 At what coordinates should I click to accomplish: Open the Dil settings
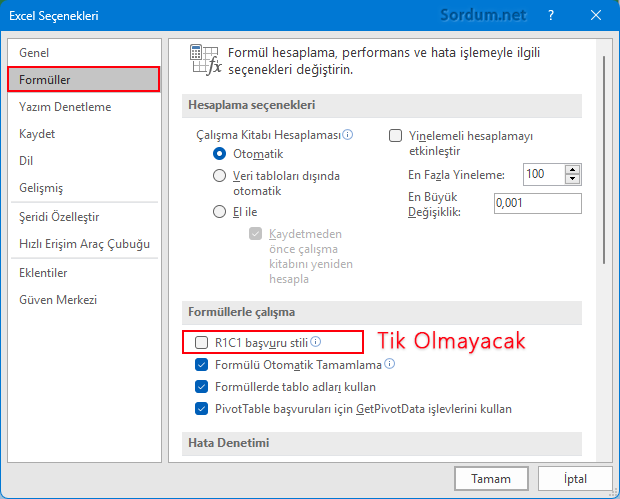[84, 161]
